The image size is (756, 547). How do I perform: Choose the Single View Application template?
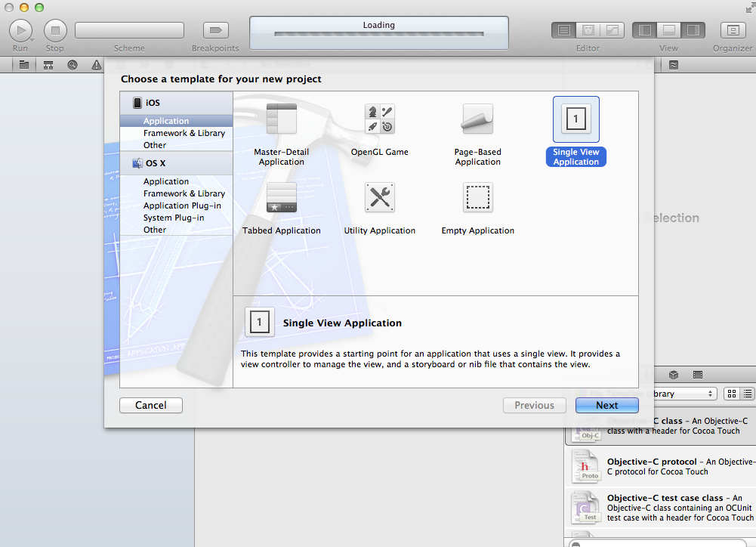(576, 131)
